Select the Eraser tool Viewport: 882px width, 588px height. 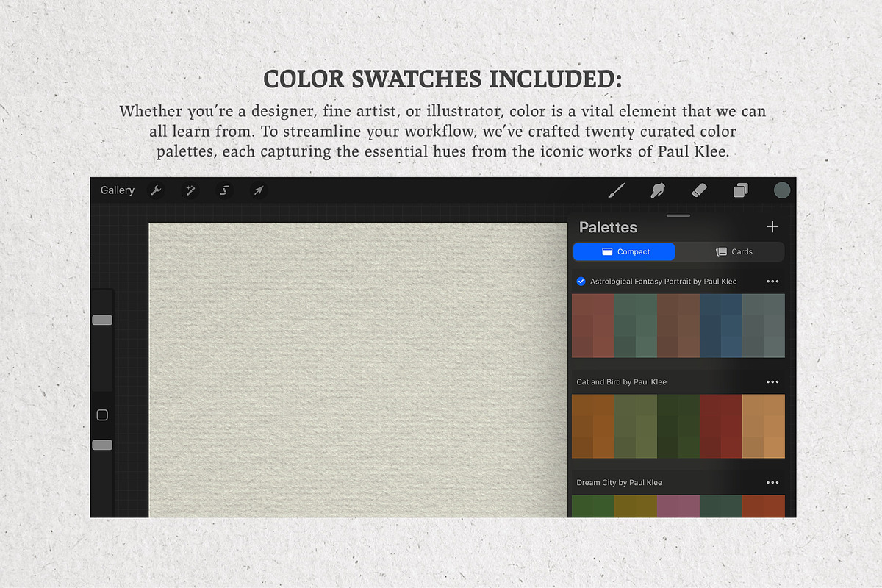[x=699, y=190]
